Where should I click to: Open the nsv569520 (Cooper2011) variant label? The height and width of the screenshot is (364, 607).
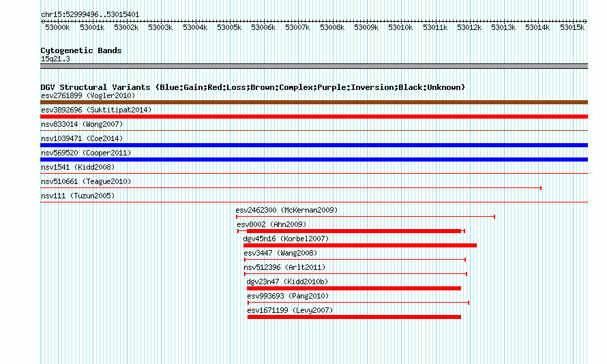[86, 153]
